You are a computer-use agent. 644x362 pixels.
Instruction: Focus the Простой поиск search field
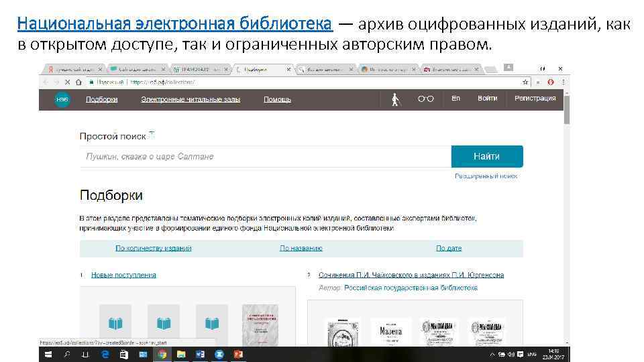point(266,156)
